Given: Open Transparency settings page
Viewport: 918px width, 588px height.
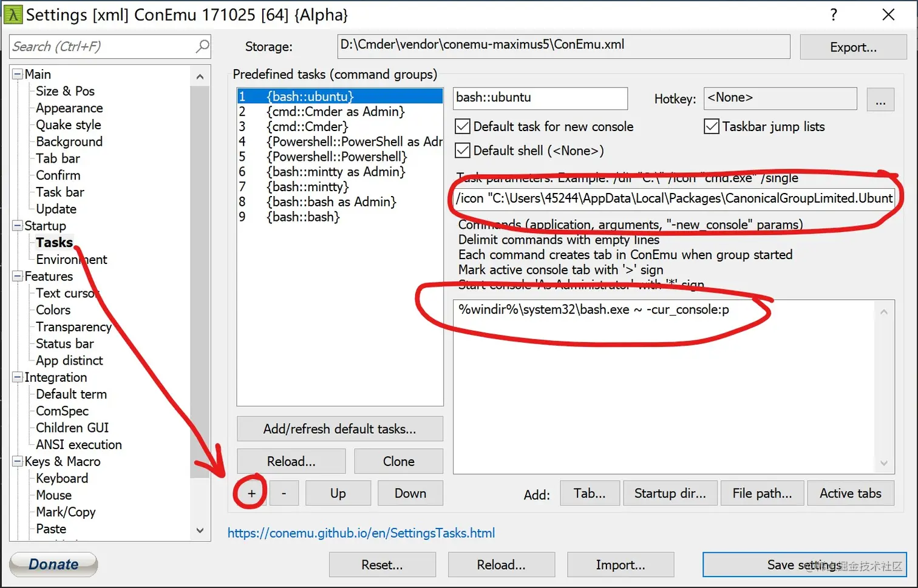Looking at the screenshot, I should point(73,327).
